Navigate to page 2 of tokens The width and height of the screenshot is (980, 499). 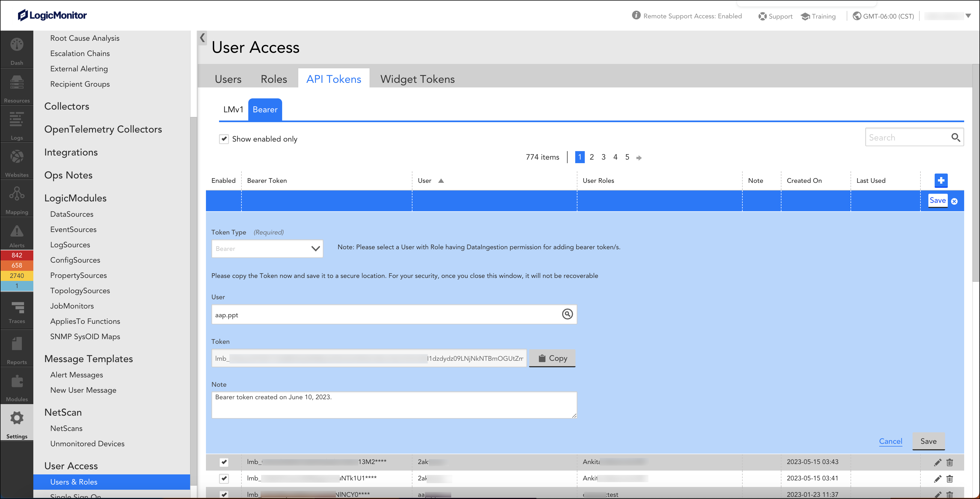pos(591,157)
